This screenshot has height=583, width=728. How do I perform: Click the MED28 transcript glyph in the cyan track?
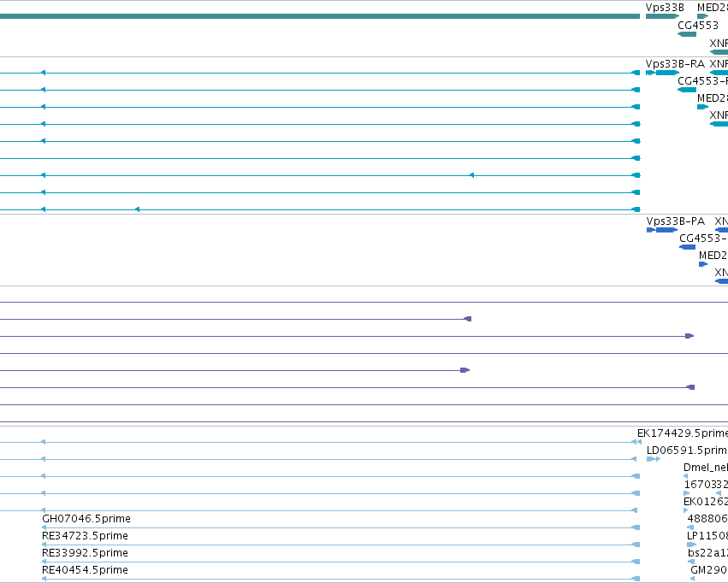702,107
